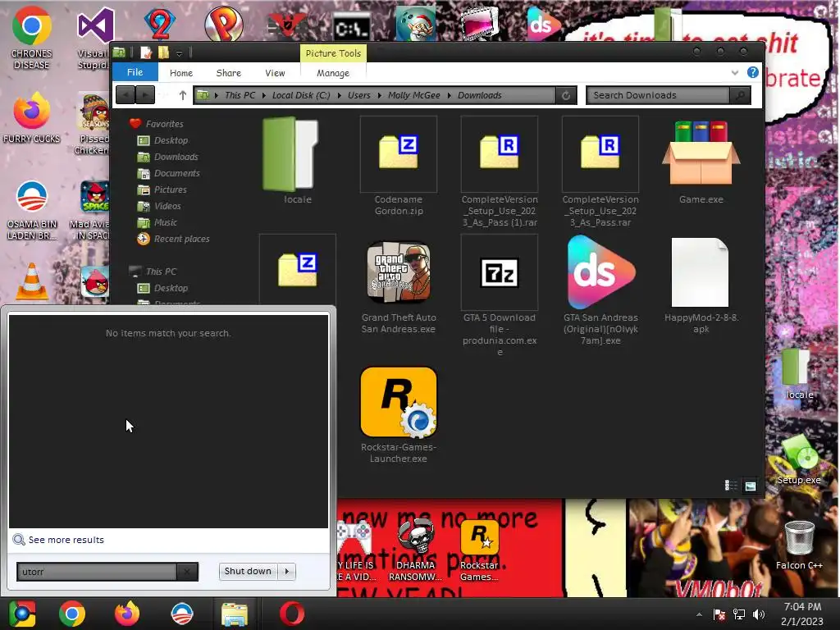840x630 pixels.
Task: Click the Start button on taskbar
Action: click(22, 614)
